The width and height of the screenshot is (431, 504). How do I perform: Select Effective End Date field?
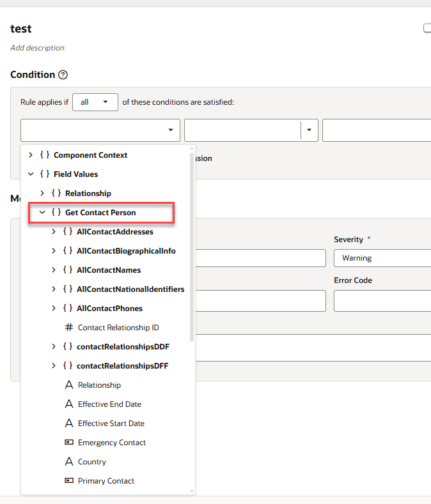(109, 404)
